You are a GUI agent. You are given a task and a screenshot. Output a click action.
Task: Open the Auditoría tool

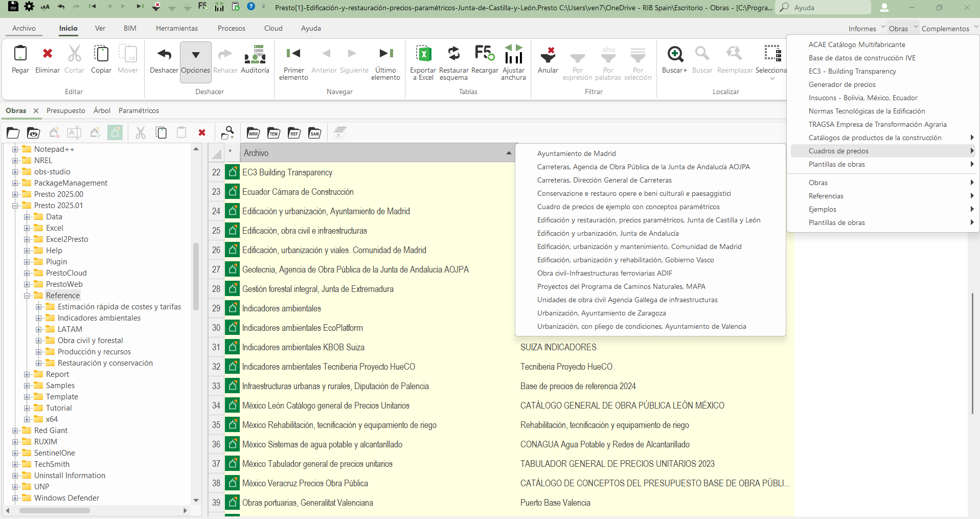(255, 54)
